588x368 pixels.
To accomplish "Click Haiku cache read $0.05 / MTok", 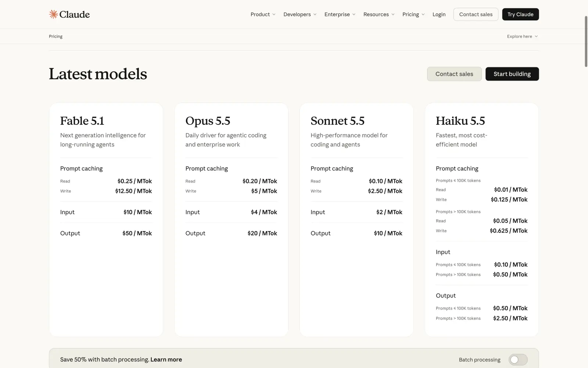I will (x=510, y=221).
